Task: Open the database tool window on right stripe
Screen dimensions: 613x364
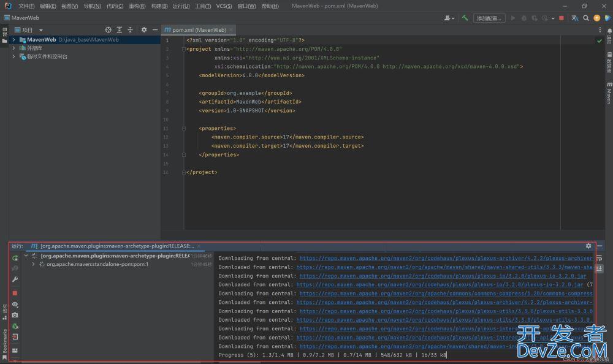Action: 609,62
